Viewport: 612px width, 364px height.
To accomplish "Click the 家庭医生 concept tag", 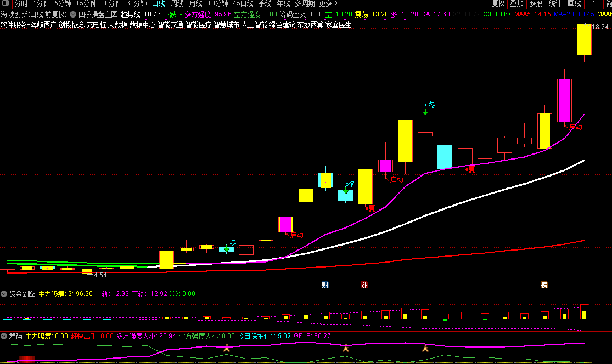I will click(x=338, y=25).
